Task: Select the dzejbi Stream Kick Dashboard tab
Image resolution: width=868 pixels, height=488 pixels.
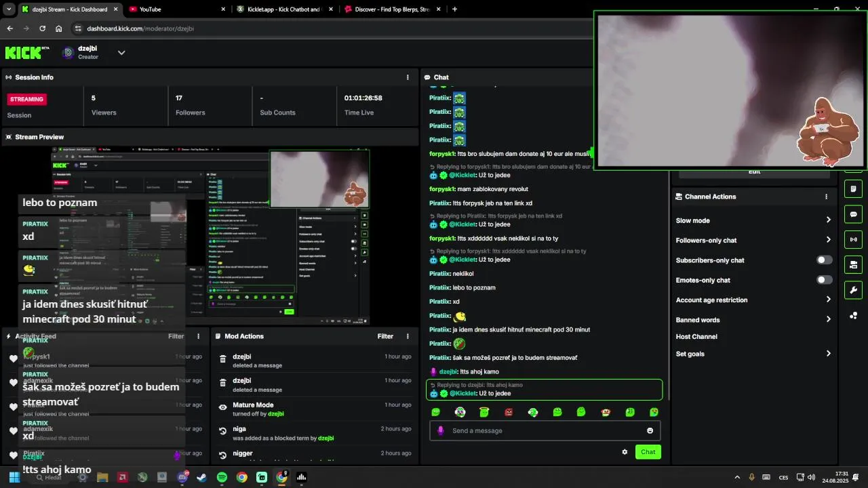Action: point(69,9)
